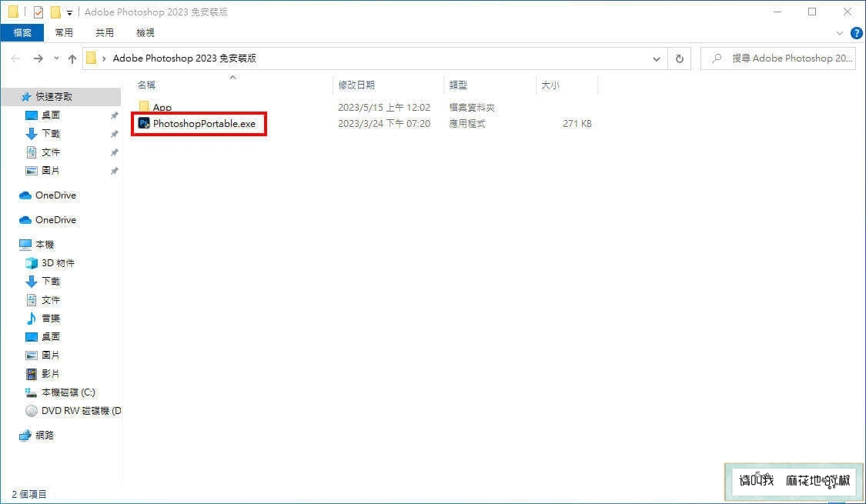The image size is (866, 504).
Task: Click the 檔案資料夾 type cell
Action: 472,107
